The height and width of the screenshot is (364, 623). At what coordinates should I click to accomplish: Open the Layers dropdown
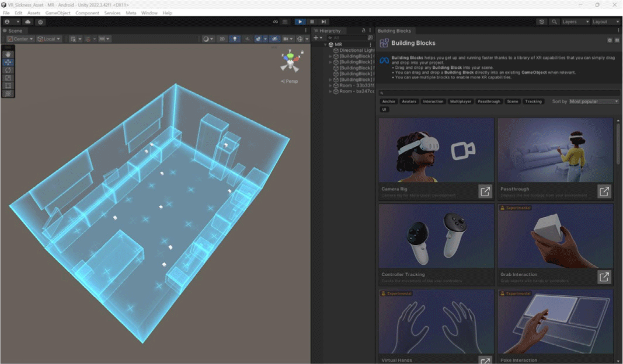click(575, 22)
